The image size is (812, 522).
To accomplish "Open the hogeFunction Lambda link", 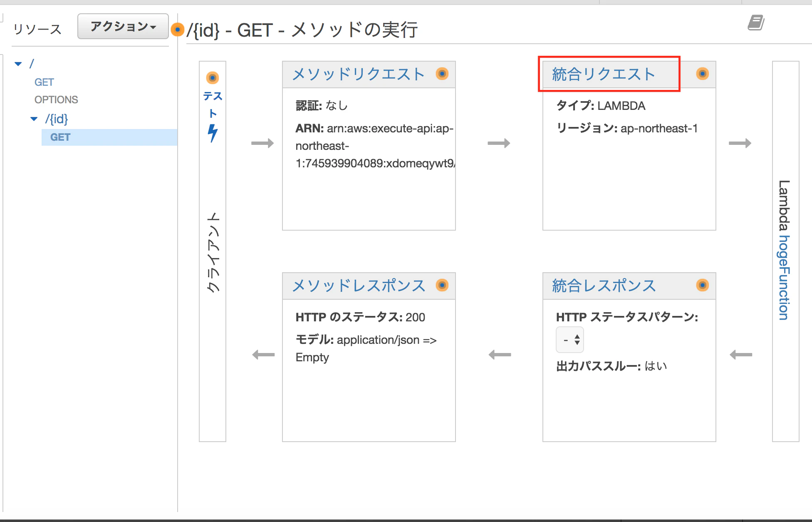I will [784, 278].
